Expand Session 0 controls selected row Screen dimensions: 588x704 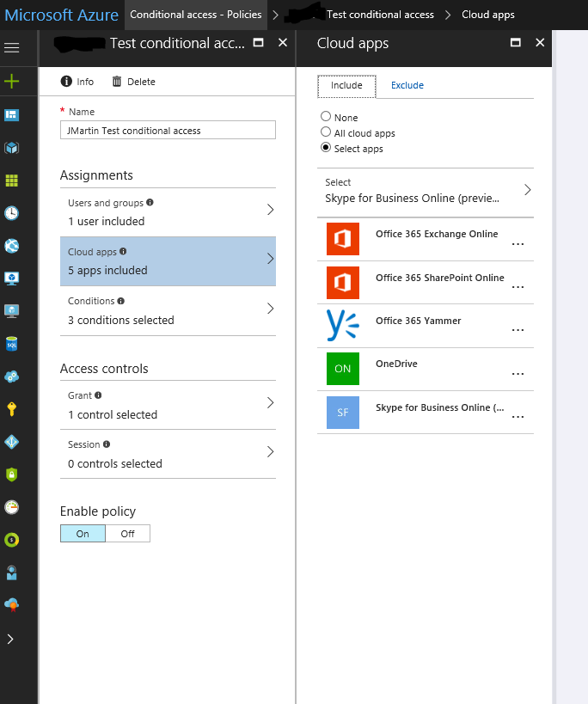pyautogui.click(x=168, y=454)
